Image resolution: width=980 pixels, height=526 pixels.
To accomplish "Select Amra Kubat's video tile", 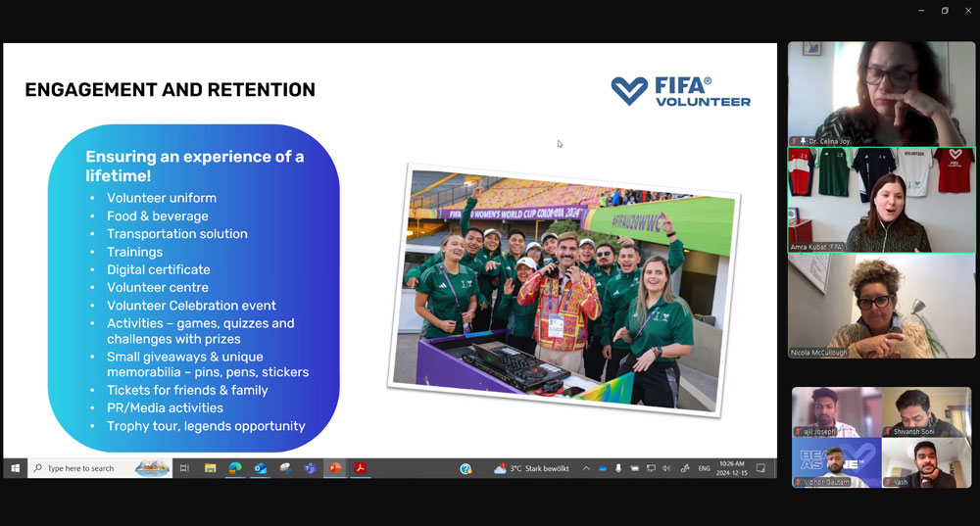I will tap(881, 200).
